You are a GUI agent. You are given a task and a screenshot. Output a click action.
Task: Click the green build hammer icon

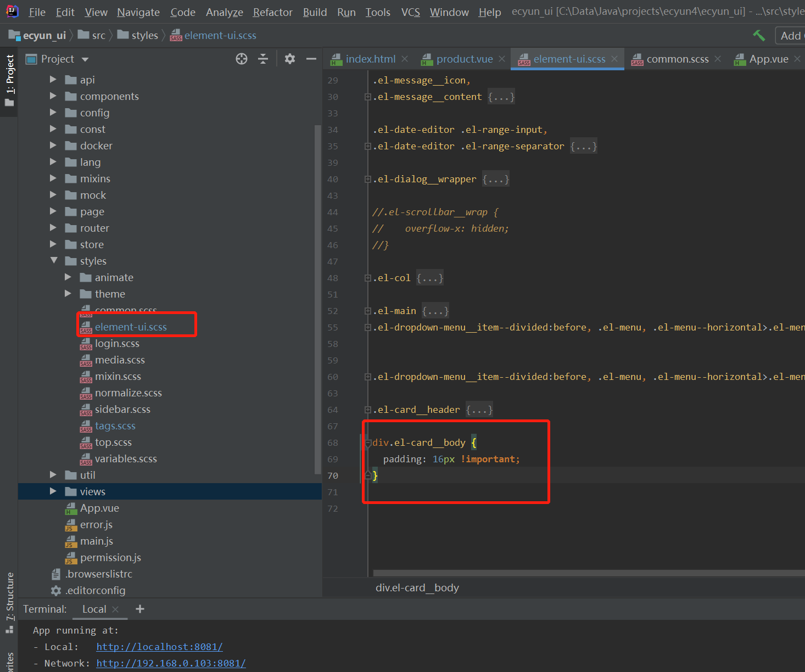tap(759, 35)
